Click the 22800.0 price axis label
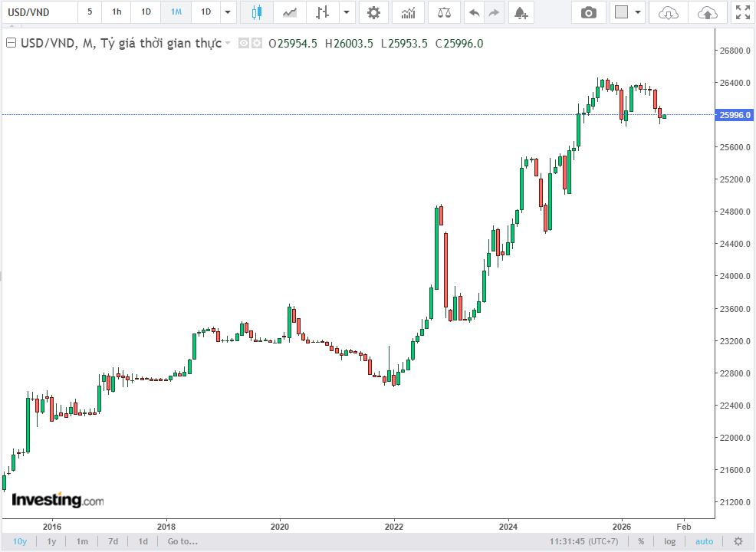Screen dimensions: 756x552 (x=735, y=373)
